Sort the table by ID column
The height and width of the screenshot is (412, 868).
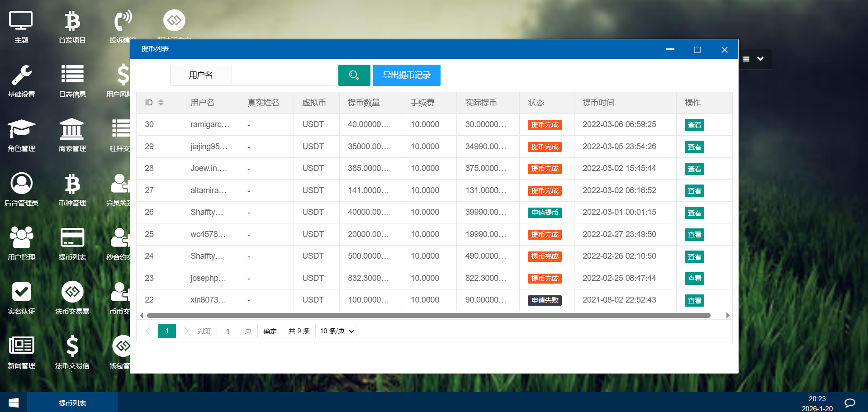[x=161, y=103]
